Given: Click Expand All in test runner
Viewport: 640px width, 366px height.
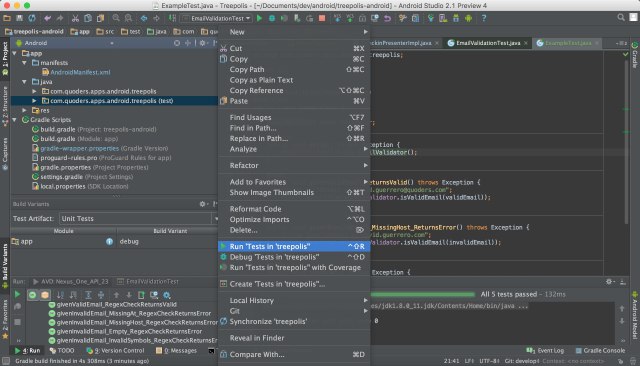Looking at the screenshot, I should (88, 295).
